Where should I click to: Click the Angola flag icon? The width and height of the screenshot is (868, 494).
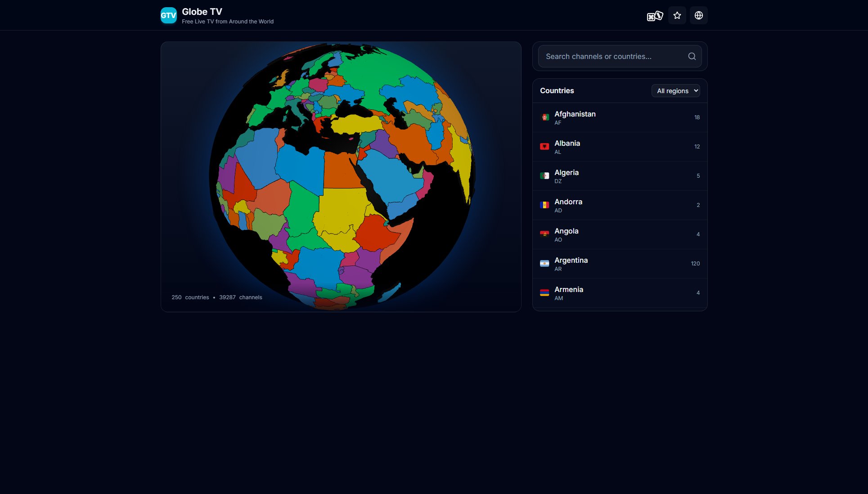(544, 234)
